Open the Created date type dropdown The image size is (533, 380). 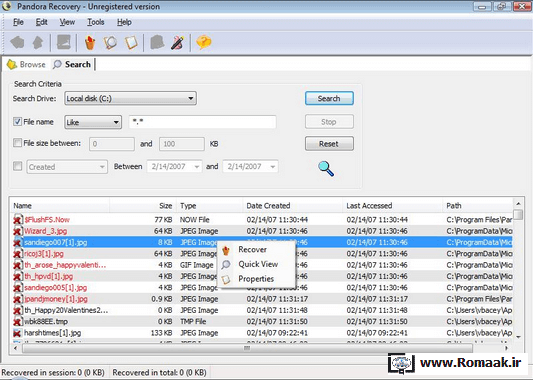coord(67,167)
